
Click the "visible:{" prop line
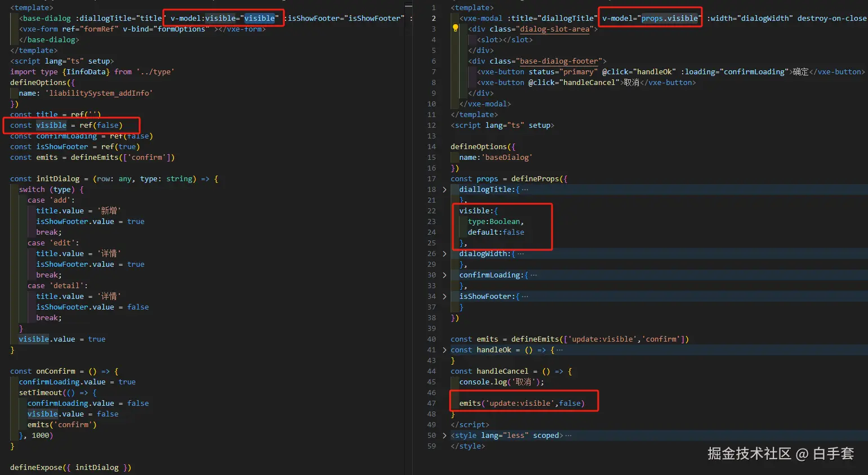479,211
